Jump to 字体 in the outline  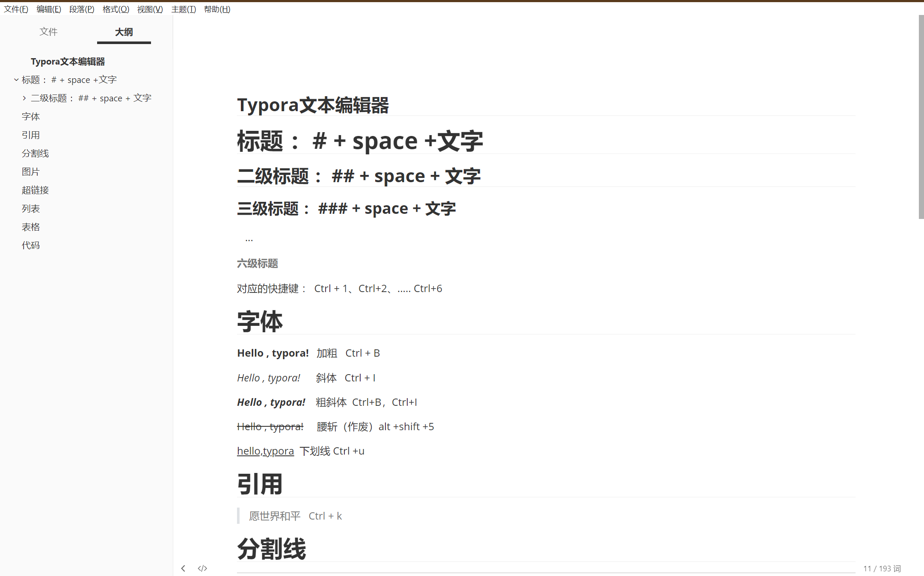[31, 116]
